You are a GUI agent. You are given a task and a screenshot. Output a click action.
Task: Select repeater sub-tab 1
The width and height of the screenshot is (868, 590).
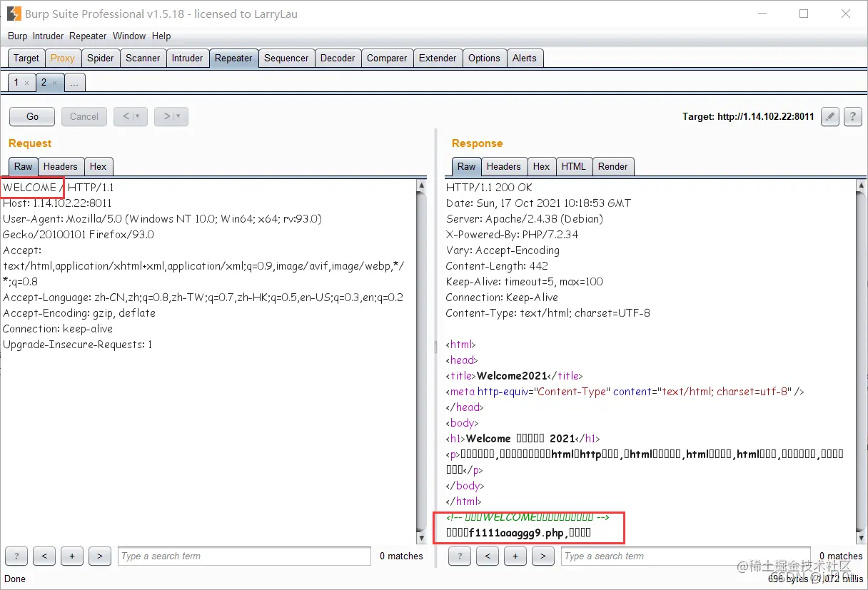point(21,83)
